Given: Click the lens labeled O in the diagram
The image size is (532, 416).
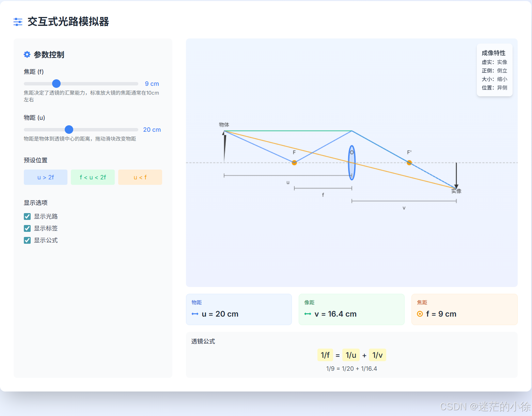Looking at the screenshot, I should [x=352, y=163].
